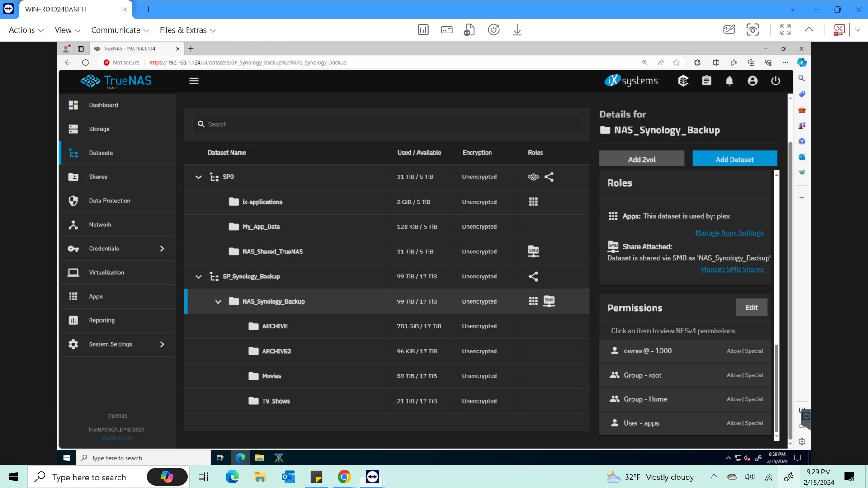Go to Data Protection in sidebar
The width and height of the screenshot is (868, 488).
click(109, 201)
